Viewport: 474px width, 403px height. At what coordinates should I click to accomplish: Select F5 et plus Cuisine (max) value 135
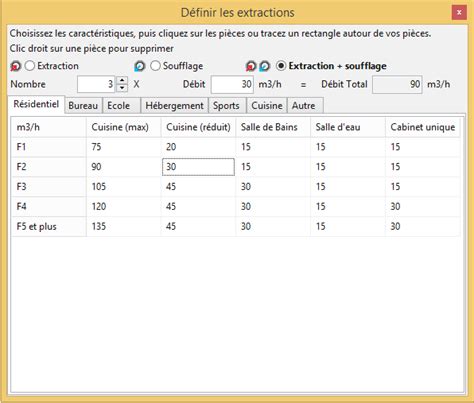point(124,226)
